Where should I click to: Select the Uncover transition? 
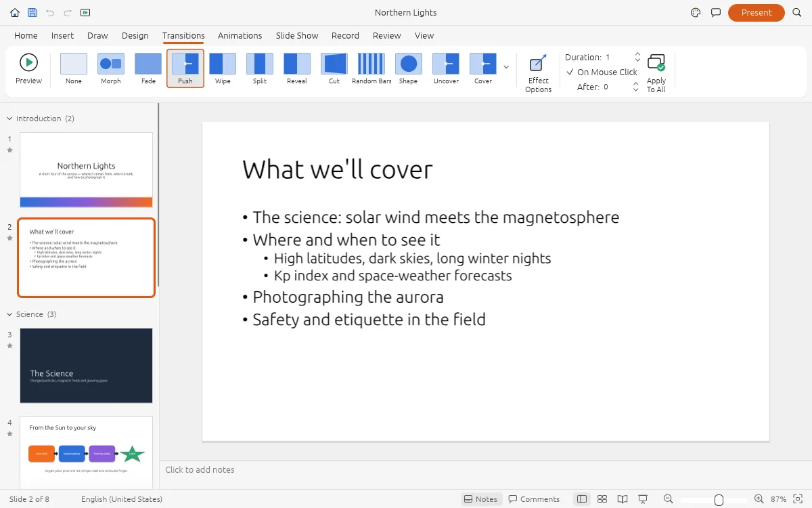point(446,69)
